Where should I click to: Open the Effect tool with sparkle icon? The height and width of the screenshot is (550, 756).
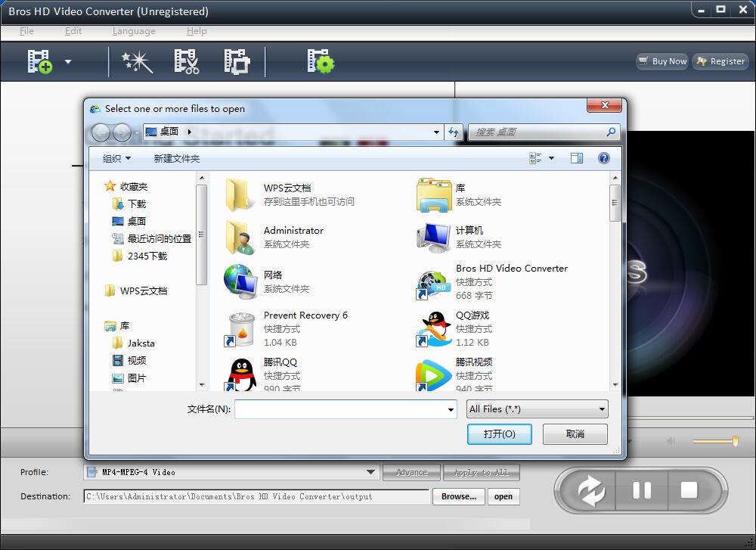tap(138, 62)
